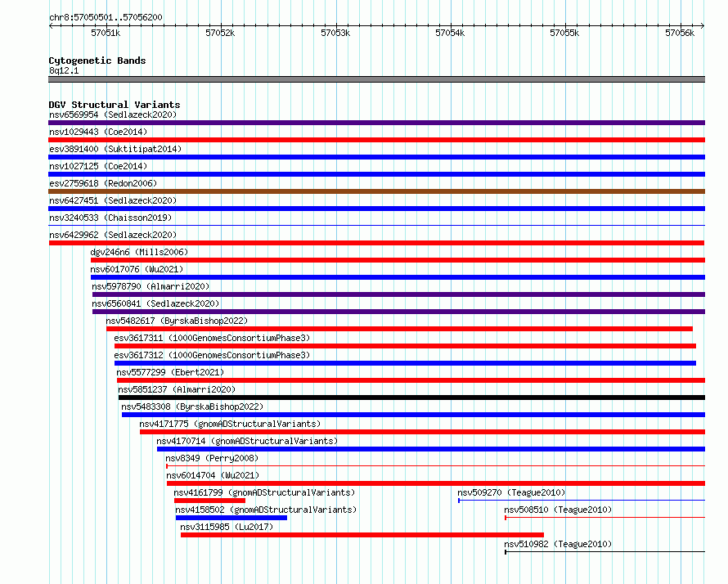This screenshot has width=728, height=584.
Task: Open the nsv5851237 (Almarri2020) label
Action: (x=177, y=389)
